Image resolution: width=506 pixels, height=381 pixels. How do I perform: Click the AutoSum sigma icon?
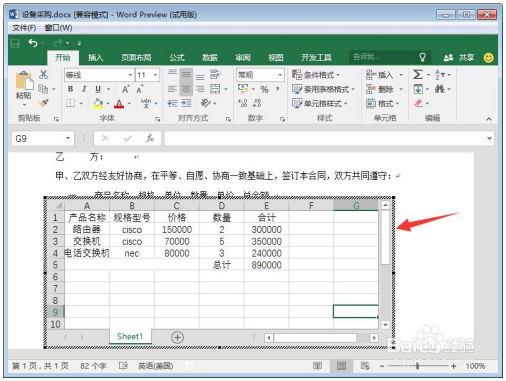[418, 74]
